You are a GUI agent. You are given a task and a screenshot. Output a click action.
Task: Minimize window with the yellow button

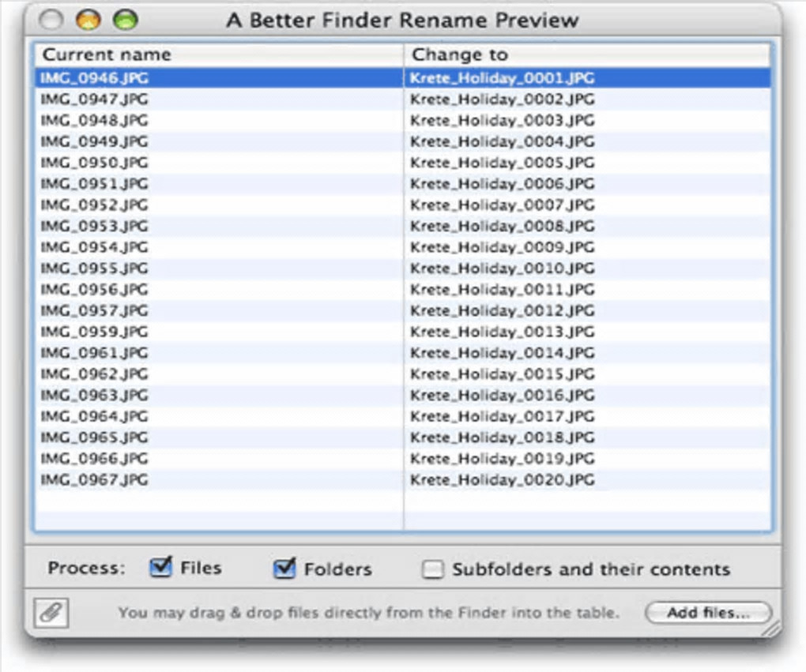89,20
